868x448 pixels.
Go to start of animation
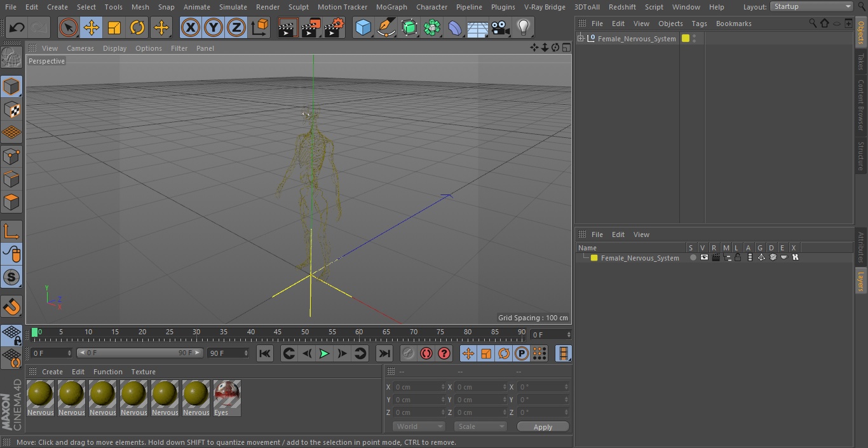[265, 353]
